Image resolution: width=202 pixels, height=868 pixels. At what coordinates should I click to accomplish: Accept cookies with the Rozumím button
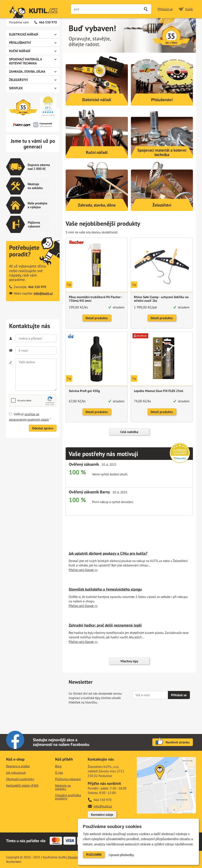click(x=93, y=854)
